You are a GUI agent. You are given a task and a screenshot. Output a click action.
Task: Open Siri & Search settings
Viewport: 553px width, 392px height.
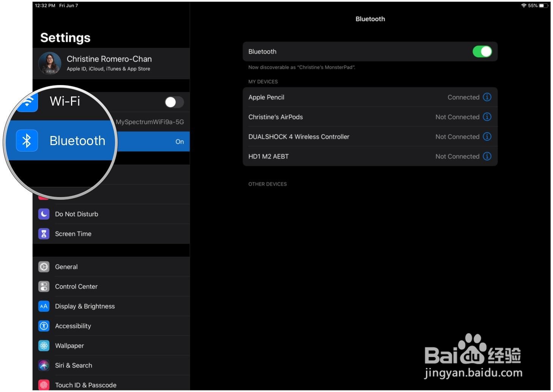(x=111, y=366)
